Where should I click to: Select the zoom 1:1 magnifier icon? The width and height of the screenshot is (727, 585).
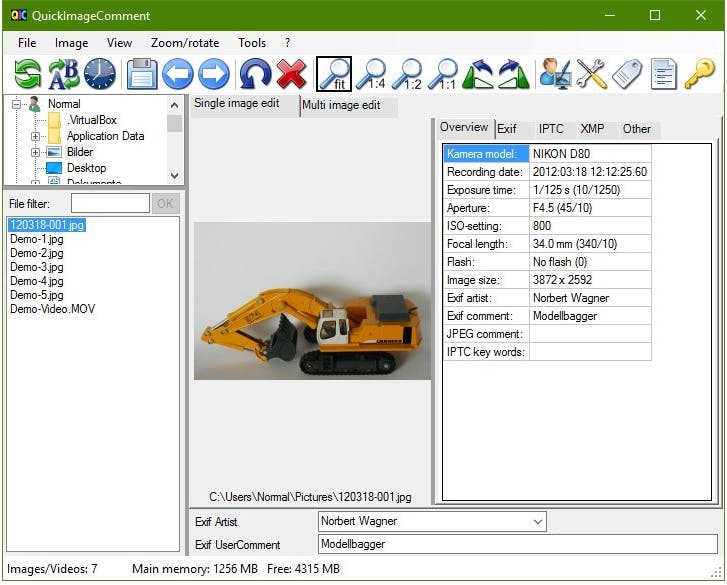pos(443,73)
